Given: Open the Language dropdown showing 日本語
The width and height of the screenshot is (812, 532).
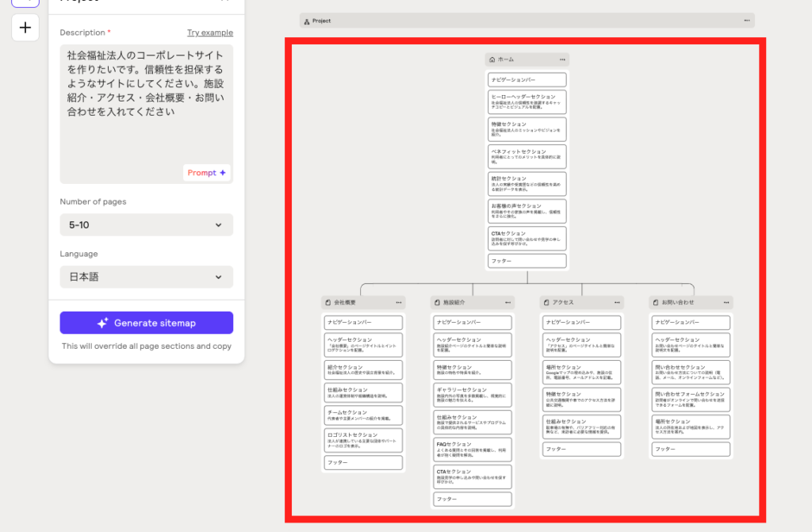Looking at the screenshot, I should click(x=146, y=277).
